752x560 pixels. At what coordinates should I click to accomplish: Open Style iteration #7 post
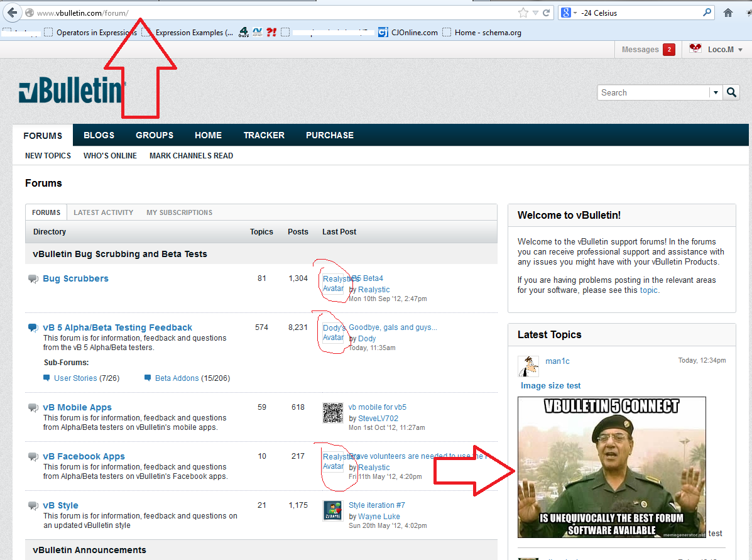(x=376, y=505)
